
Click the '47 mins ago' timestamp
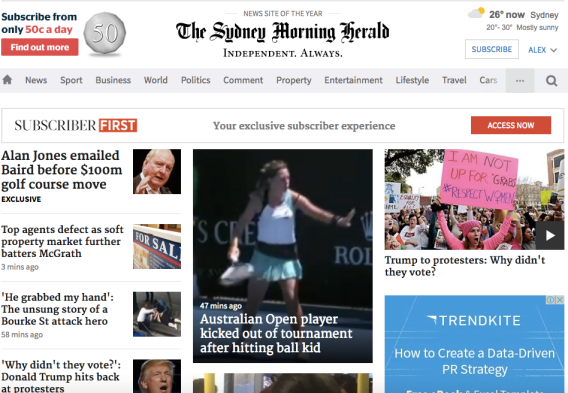(221, 306)
